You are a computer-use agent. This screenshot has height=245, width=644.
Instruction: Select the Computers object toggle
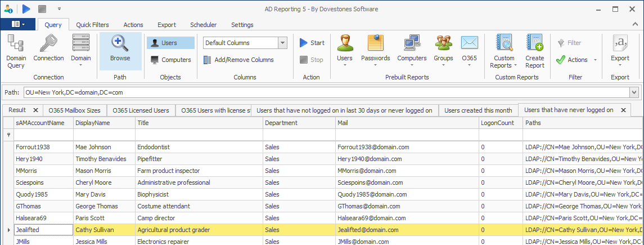coord(170,60)
